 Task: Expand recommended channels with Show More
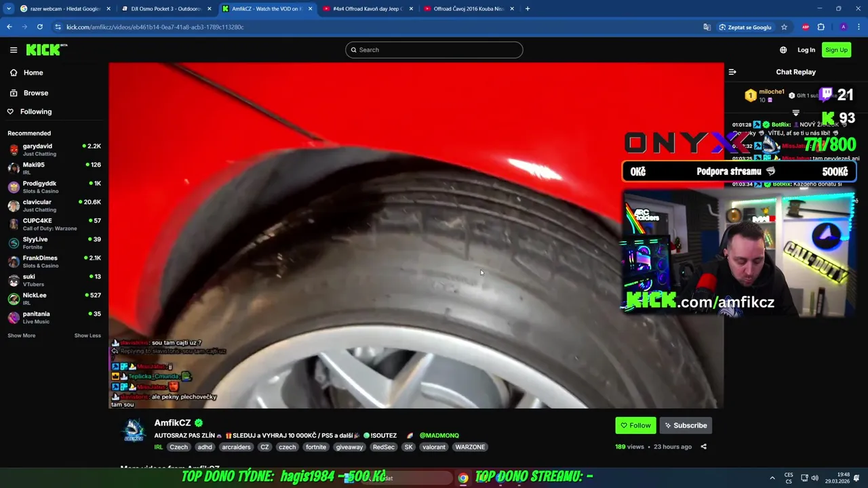[x=22, y=335]
